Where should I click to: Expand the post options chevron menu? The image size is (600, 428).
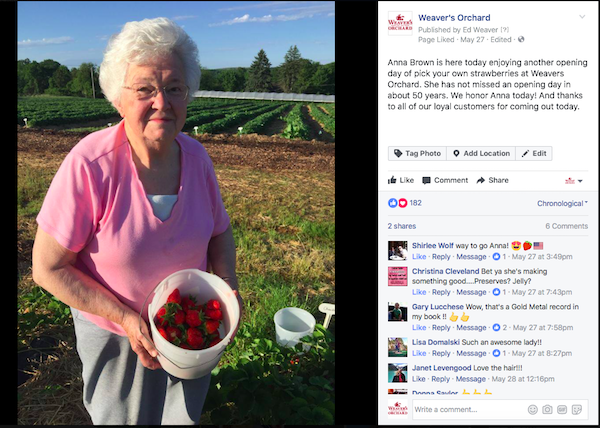point(582,17)
